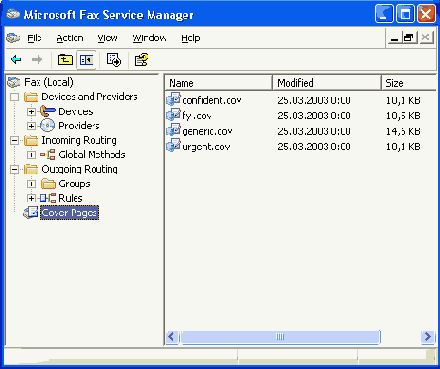The height and width of the screenshot is (369, 440).
Task: Expand the Groups node
Action: 31,184
